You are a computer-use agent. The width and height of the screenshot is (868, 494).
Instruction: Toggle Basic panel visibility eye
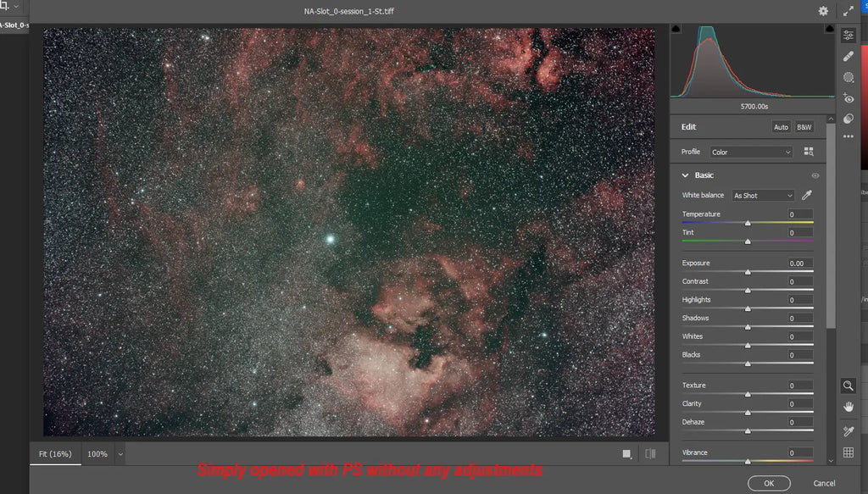815,175
